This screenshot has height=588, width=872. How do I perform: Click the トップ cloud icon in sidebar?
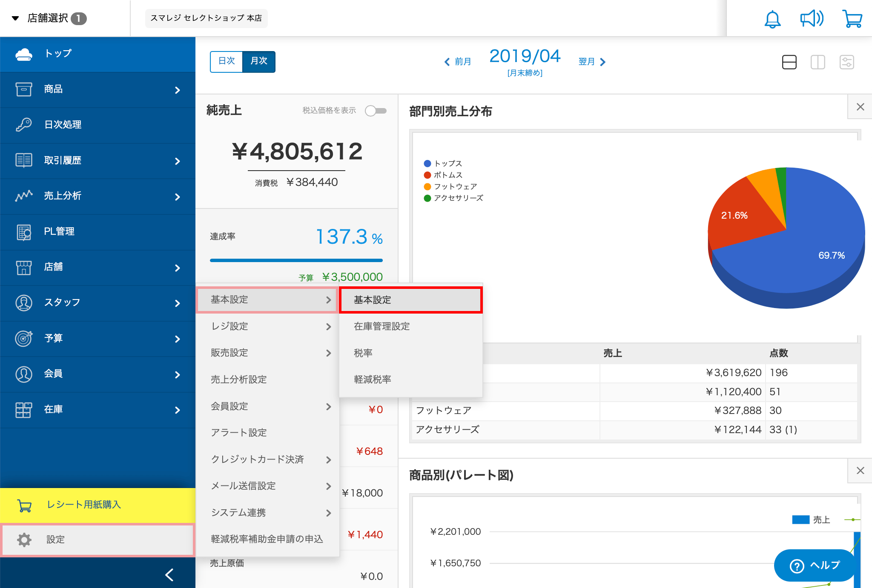(24, 54)
